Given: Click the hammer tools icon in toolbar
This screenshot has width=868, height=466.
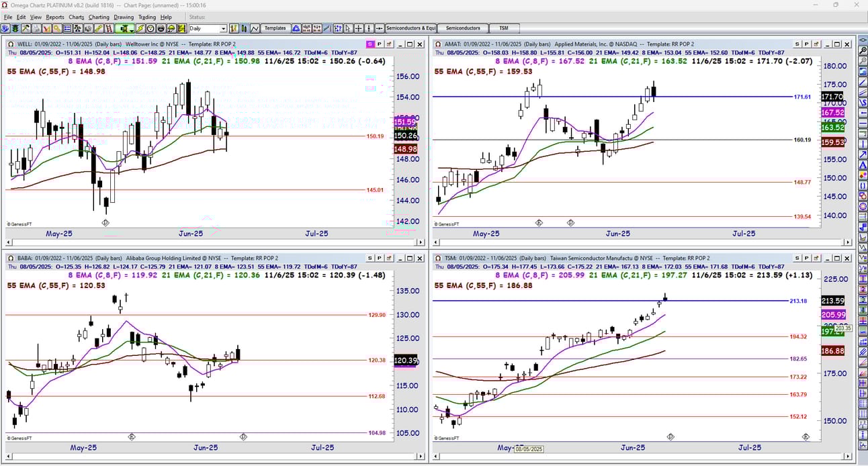Looking at the screenshot, I should (x=26, y=29).
